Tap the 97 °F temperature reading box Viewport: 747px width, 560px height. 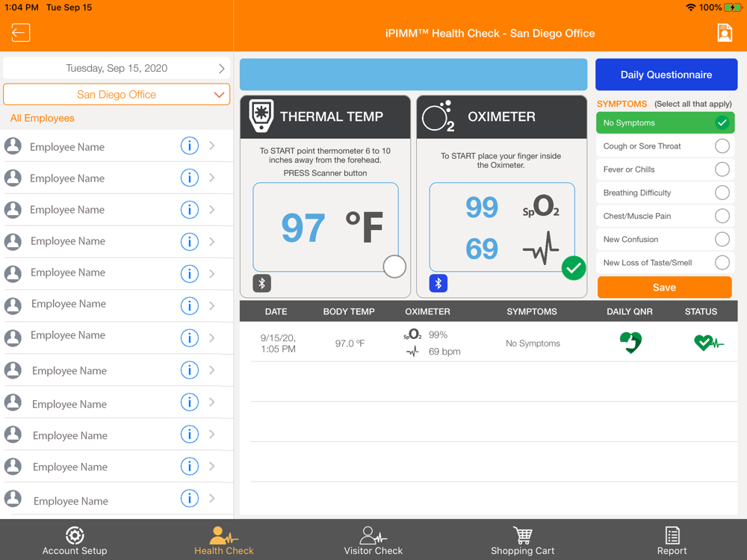click(x=326, y=227)
